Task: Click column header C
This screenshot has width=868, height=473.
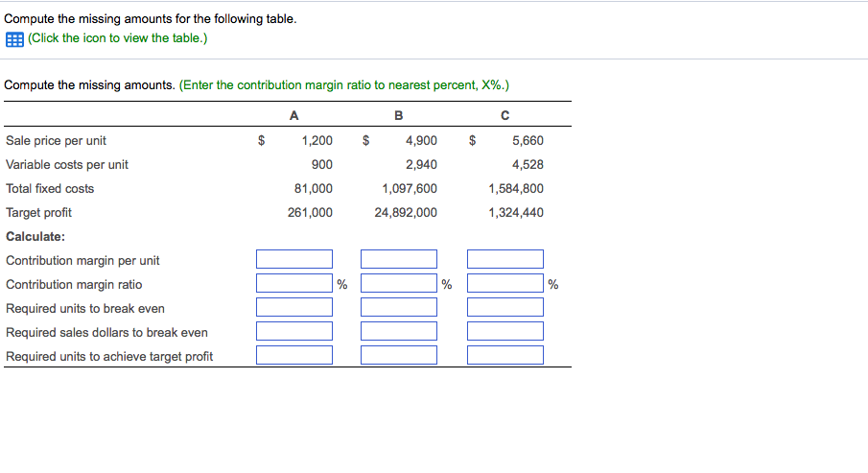Action: (504, 115)
